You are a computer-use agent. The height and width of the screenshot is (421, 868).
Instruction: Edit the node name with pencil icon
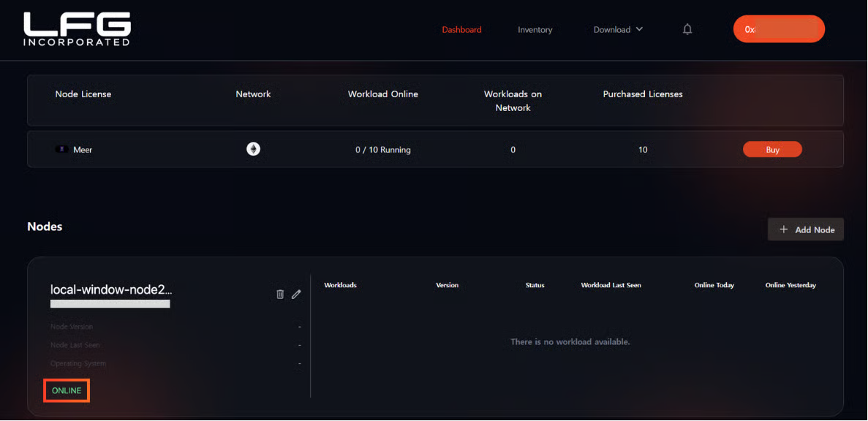point(296,294)
